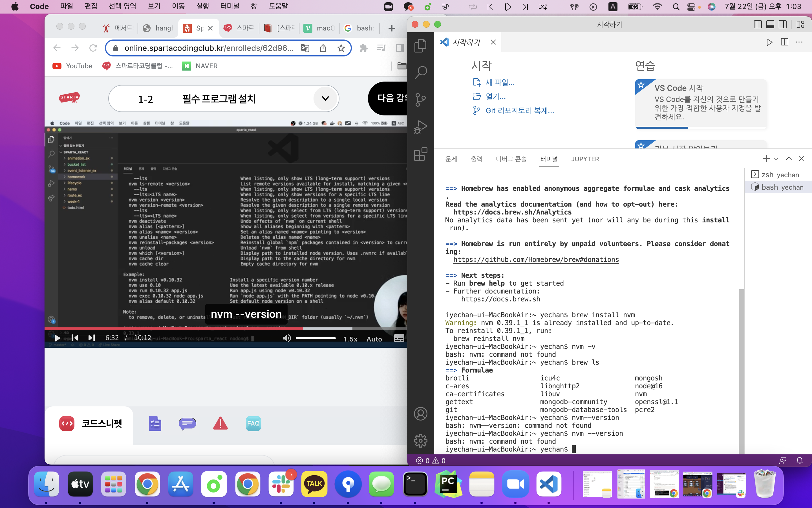The height and width of the screenshot is (508, 812).
Task: Switch to the 문제 panel tab
Action: tap(451, 159)
